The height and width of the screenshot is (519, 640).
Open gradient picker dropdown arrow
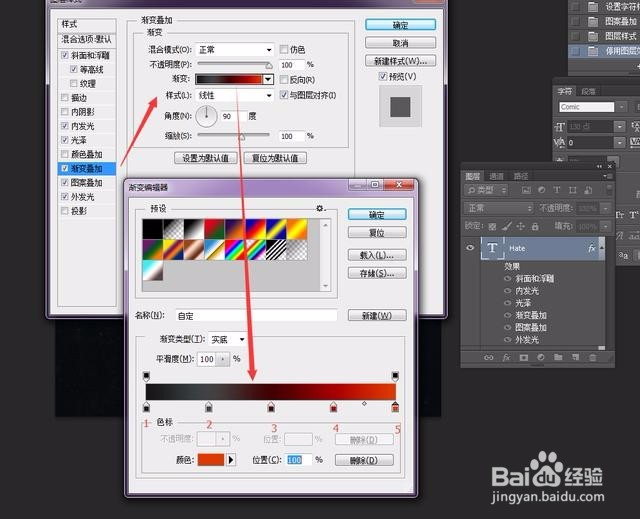click(268, 79)
